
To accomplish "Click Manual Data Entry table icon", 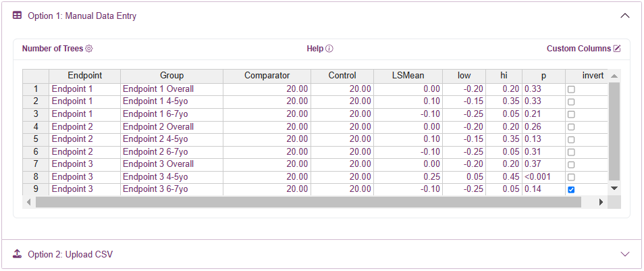I will click(x=17, y=16).
